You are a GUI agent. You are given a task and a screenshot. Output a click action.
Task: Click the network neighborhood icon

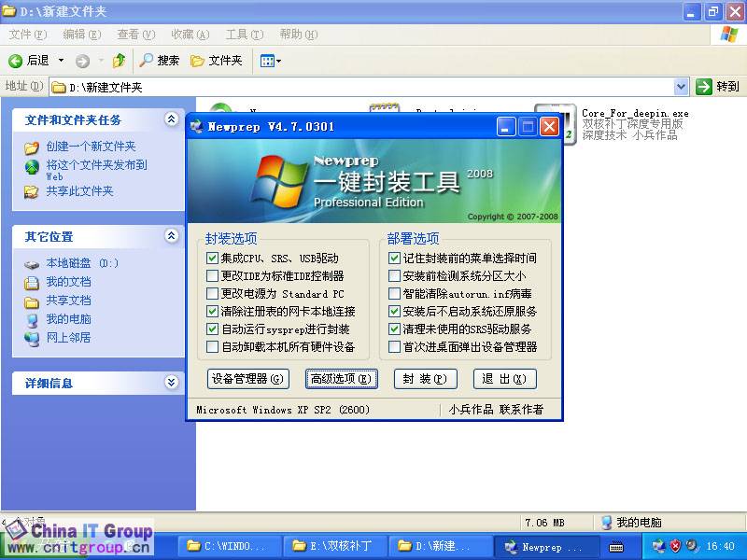click(32, 339)
